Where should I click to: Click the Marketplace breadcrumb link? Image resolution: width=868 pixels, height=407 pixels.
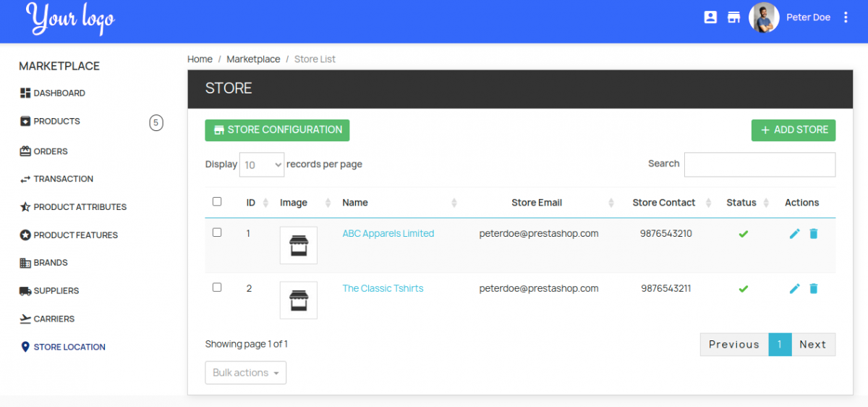click(253, 59)
